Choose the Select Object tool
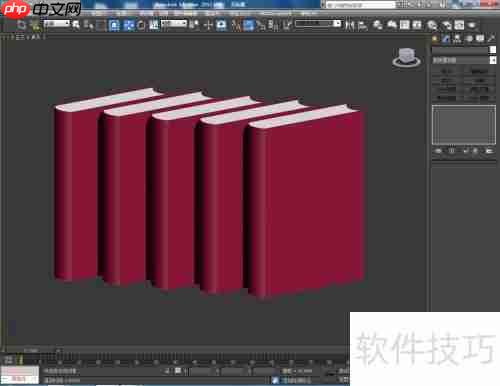The width and height of the screenshot is (500, 386). click(76, 25)
